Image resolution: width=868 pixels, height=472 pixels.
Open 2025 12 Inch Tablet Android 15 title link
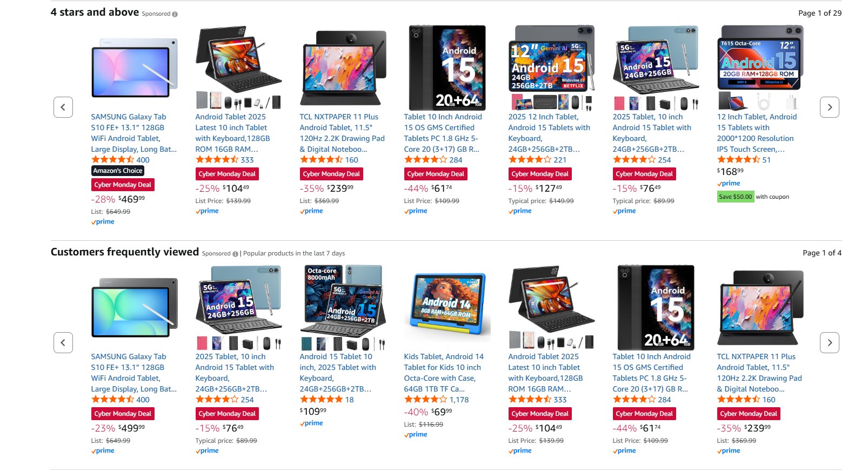549,133
